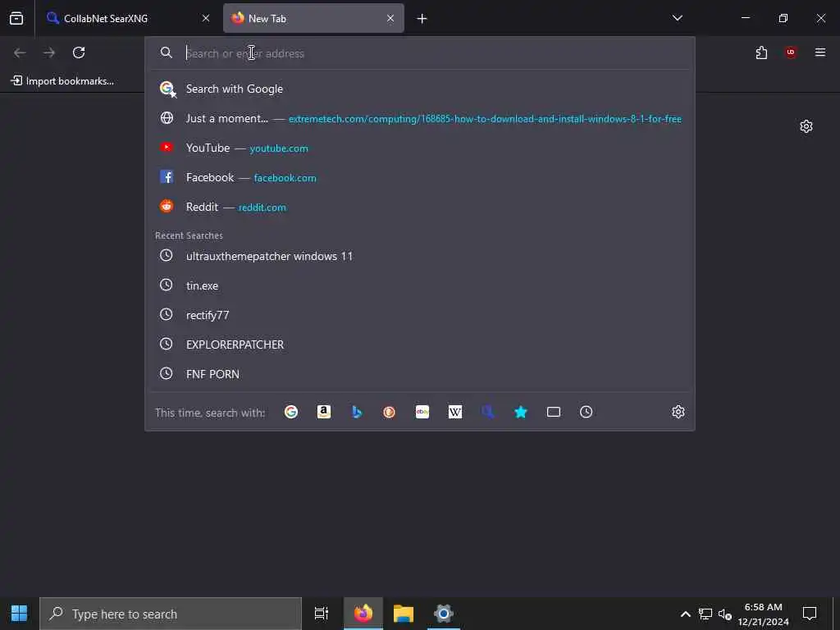Click the taskbar Type here to search box
840x630 pixels.
[x=171, y=614]
